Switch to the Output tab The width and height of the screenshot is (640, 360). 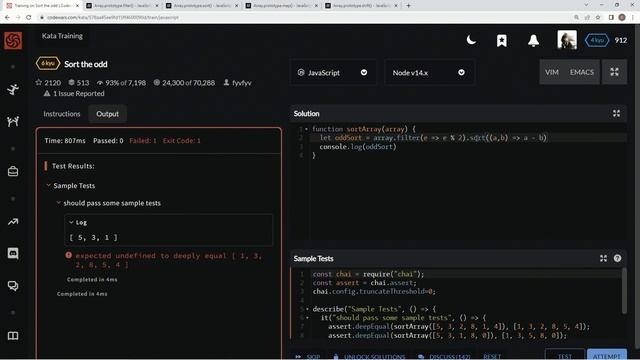pyautogui.click(x=107, y=114)
